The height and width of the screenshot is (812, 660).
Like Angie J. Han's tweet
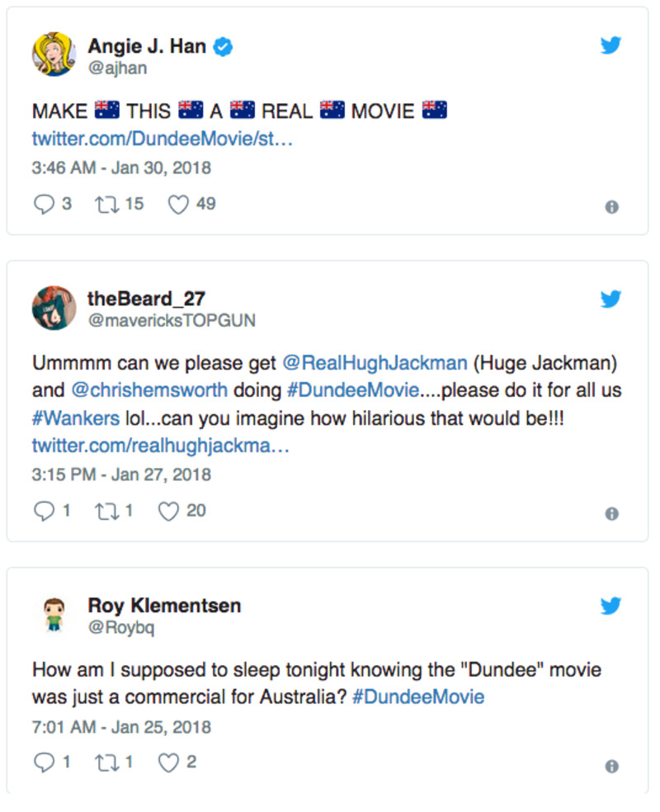pyautogui.click(x=178, y=204)
